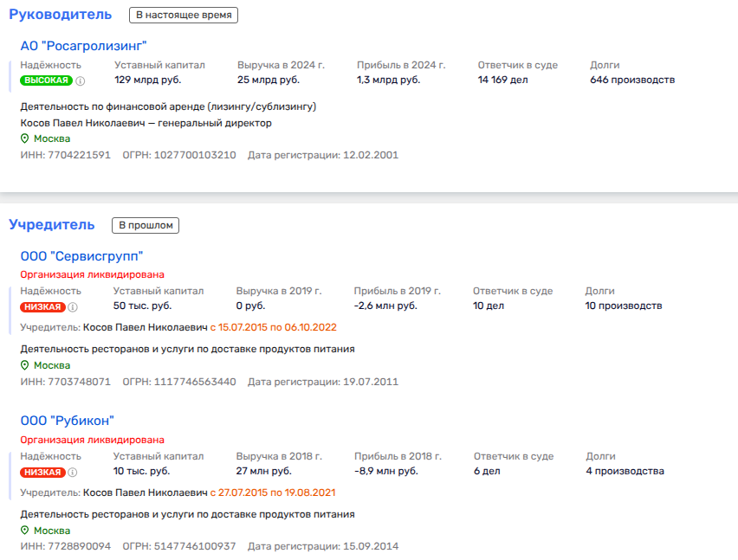
Task: Click "646 производств" debts value
Action: click(631, 80)
